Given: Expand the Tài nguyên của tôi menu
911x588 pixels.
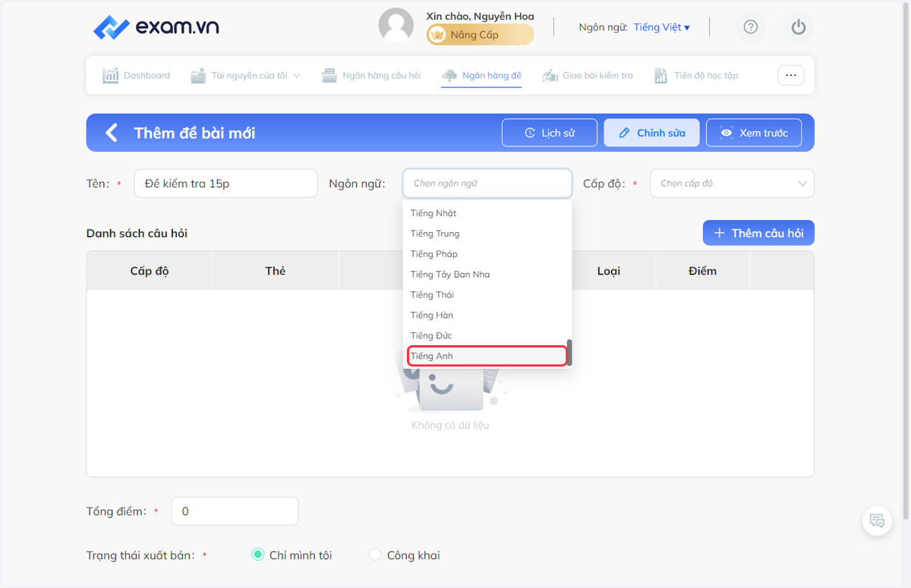Looking at the screenshot, I should [246, 75].
